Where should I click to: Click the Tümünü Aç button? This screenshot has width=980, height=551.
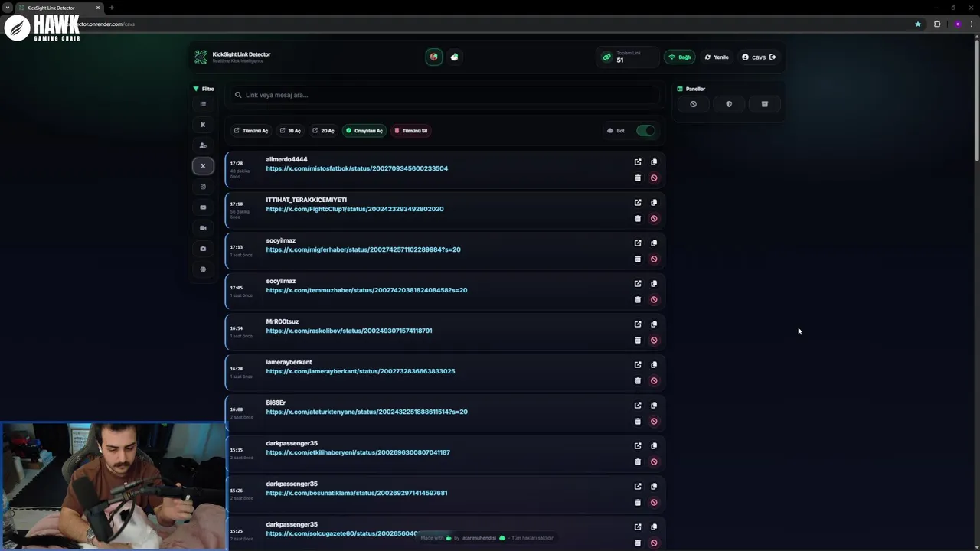(x=251, y=131)
